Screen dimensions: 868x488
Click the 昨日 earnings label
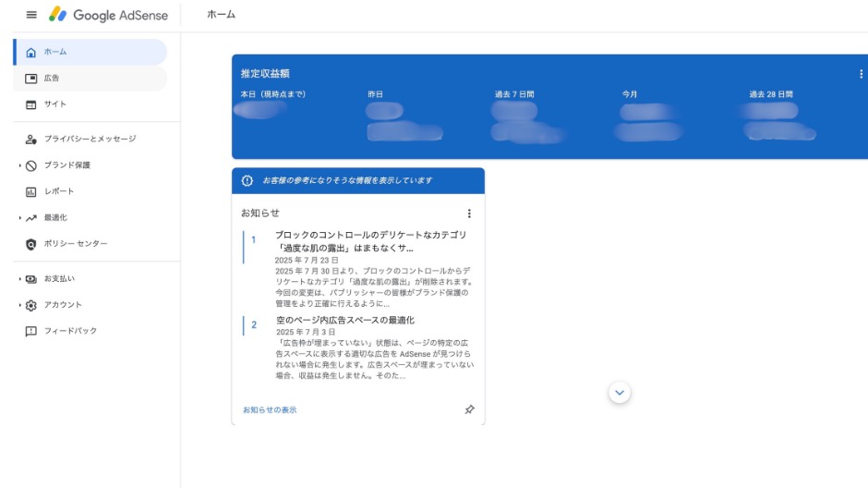coord(375,94)
